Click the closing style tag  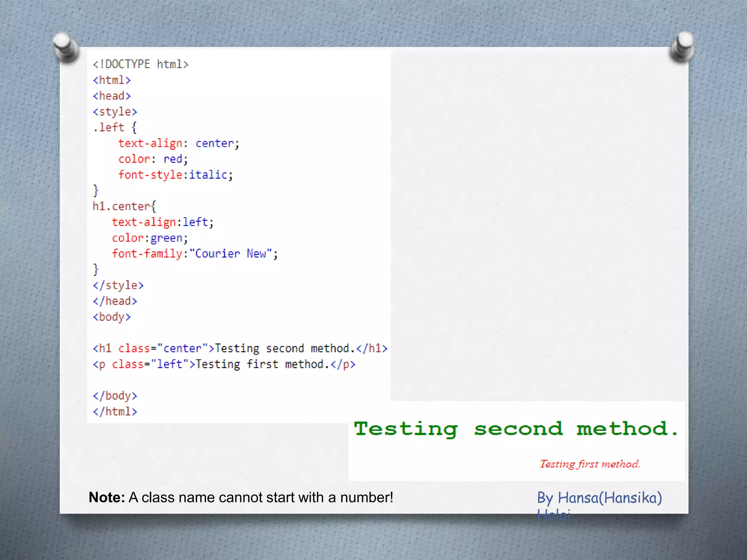[118, 285]
